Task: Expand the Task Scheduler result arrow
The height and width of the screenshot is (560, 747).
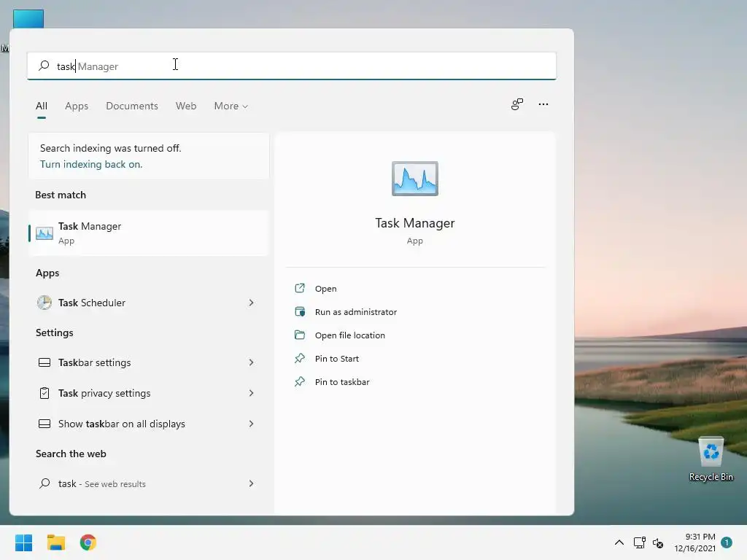Action: pos(251,303)
